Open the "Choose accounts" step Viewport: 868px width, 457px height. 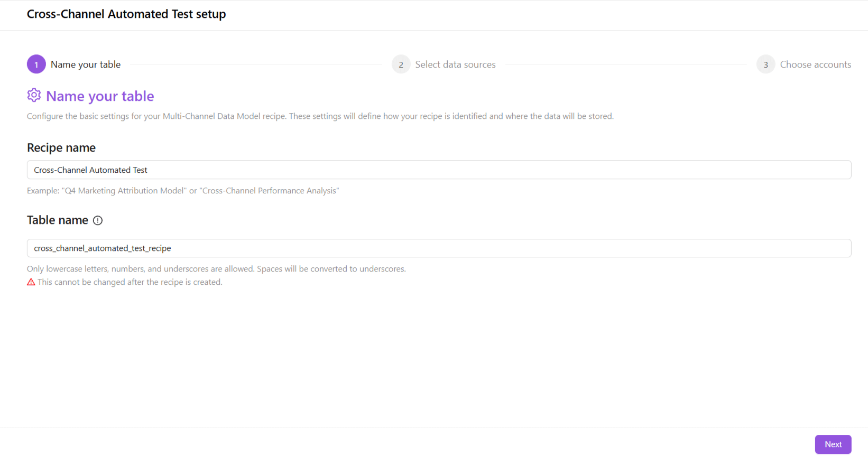pos(815,64)
